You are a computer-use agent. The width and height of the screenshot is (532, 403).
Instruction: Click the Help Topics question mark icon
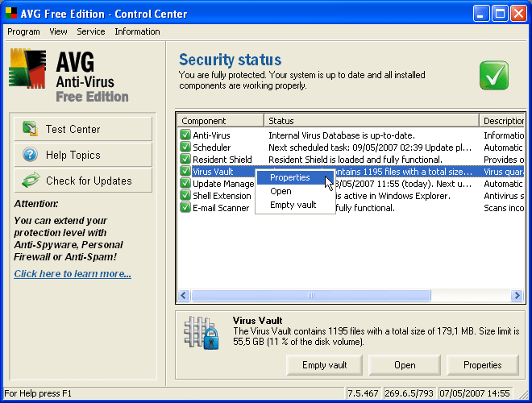[30, 155]
